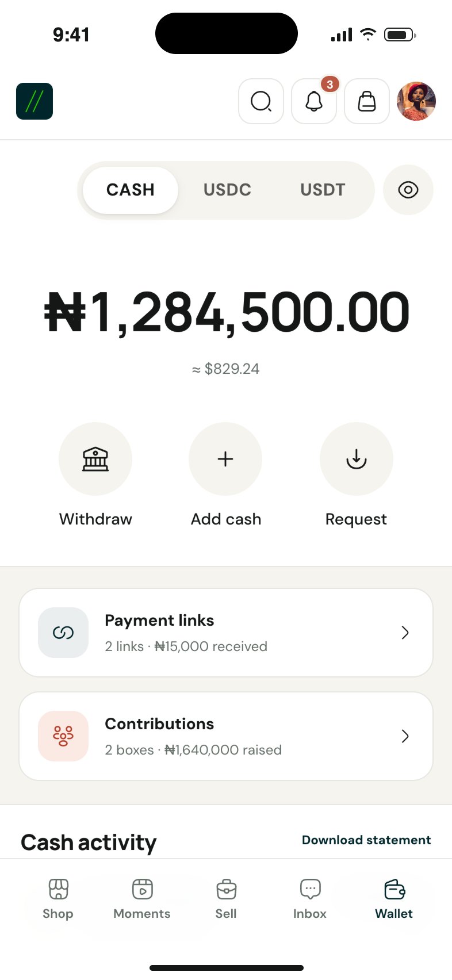Viewport: 452px width, 980px height.
Task: Expand Contributions chevron
Action: coord(405,736)
